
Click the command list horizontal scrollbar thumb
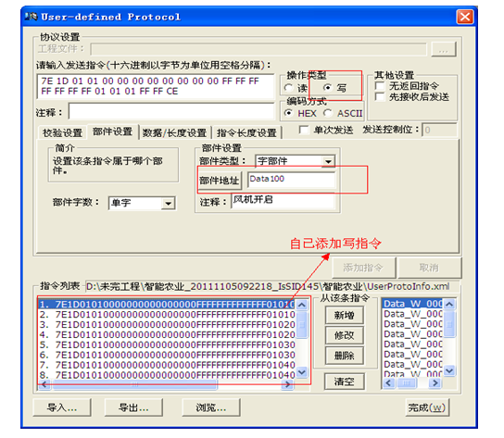point(135,384)
